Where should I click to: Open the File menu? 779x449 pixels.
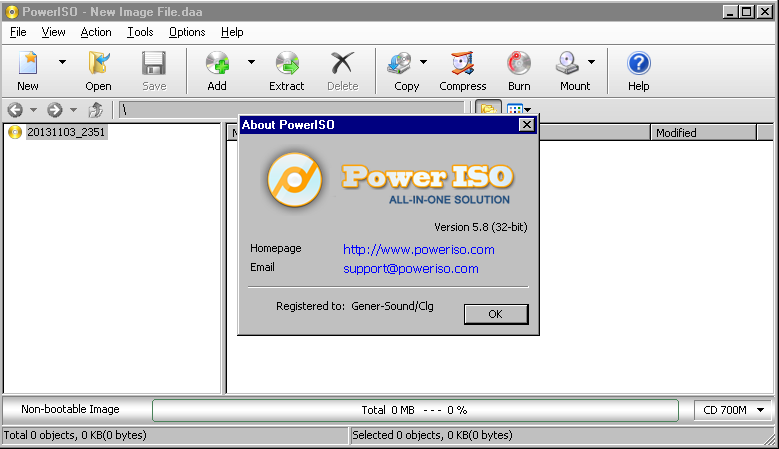(18, 32)
